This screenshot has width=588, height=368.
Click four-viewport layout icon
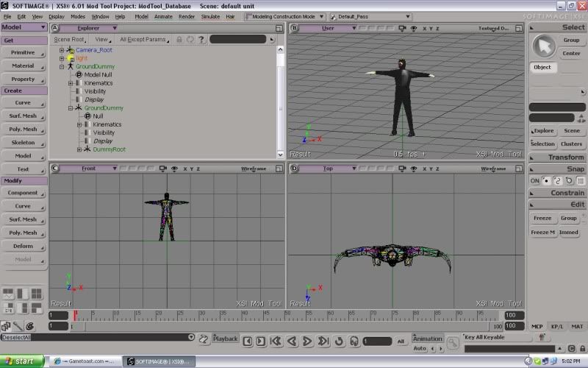[36, 293]
